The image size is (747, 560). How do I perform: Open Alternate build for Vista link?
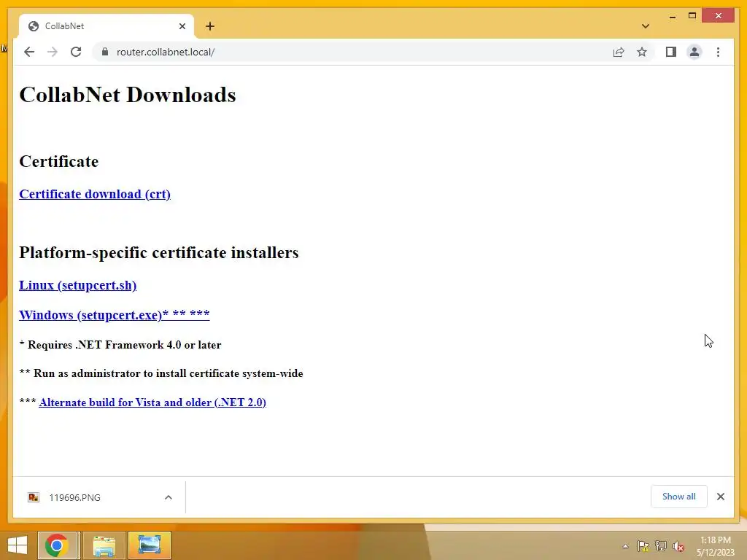(x=152, y=402)
